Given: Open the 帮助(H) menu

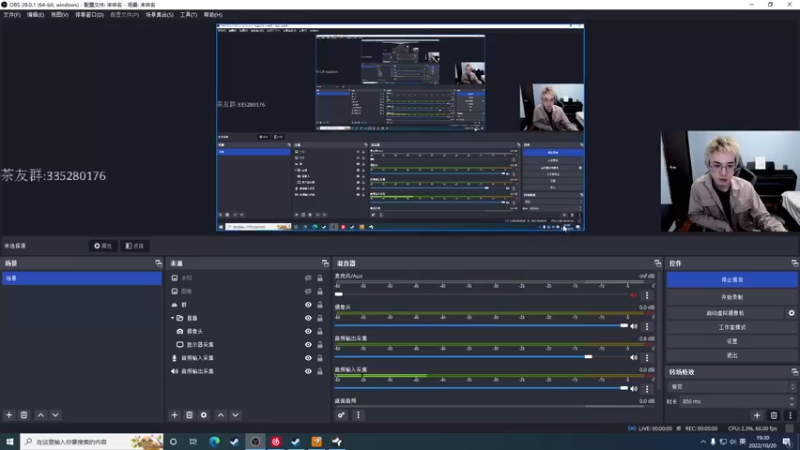Looking at the screenshot, I should tap(213, 15).
